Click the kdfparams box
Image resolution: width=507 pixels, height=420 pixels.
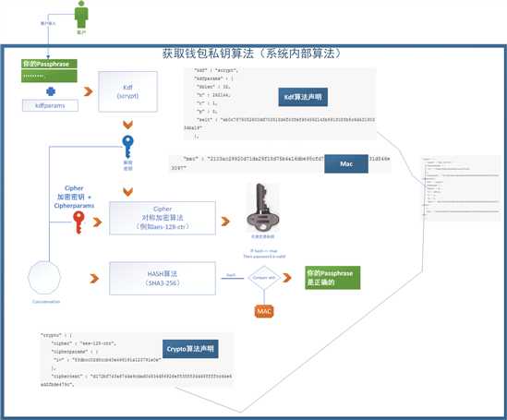click(x=50, y=105)
